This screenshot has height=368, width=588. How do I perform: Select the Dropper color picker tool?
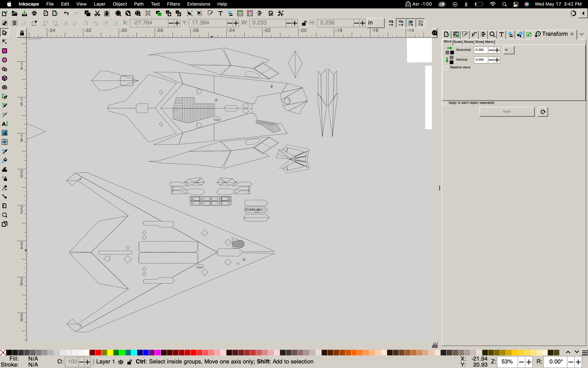4,151
